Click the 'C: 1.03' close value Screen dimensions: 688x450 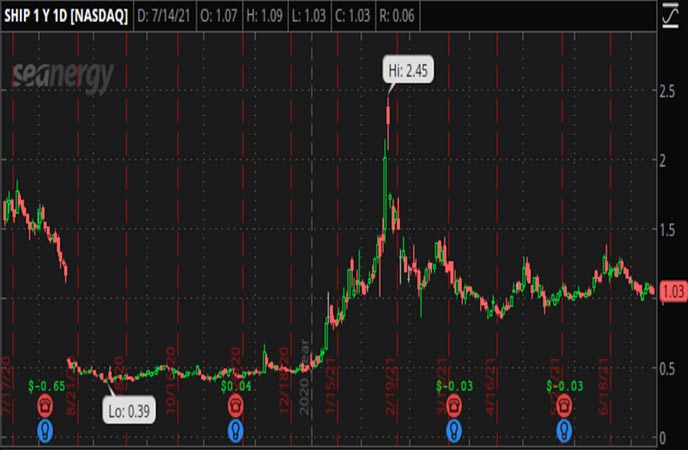pos(353,16)
